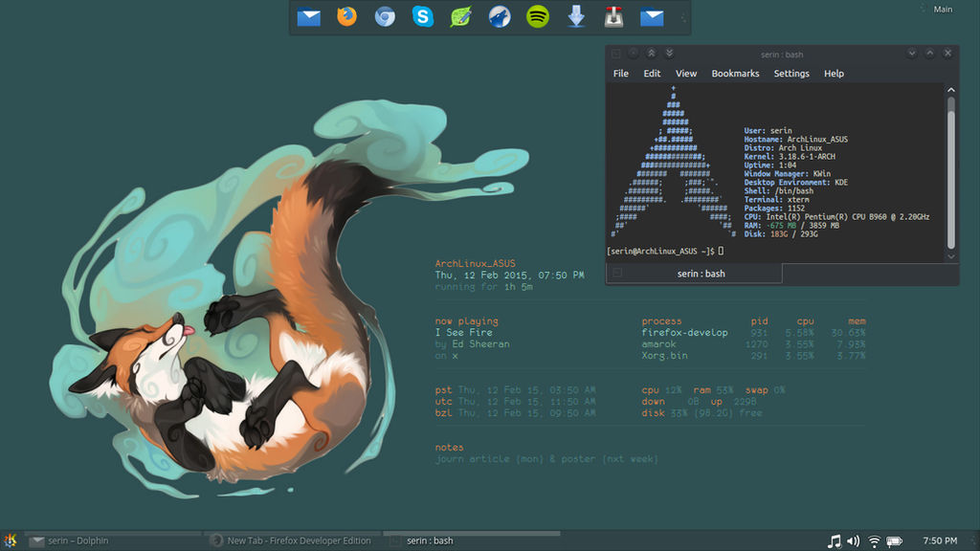Open the volume control tray icon
Viewport: 980px width, 551px height.
[x=854, y=541]
